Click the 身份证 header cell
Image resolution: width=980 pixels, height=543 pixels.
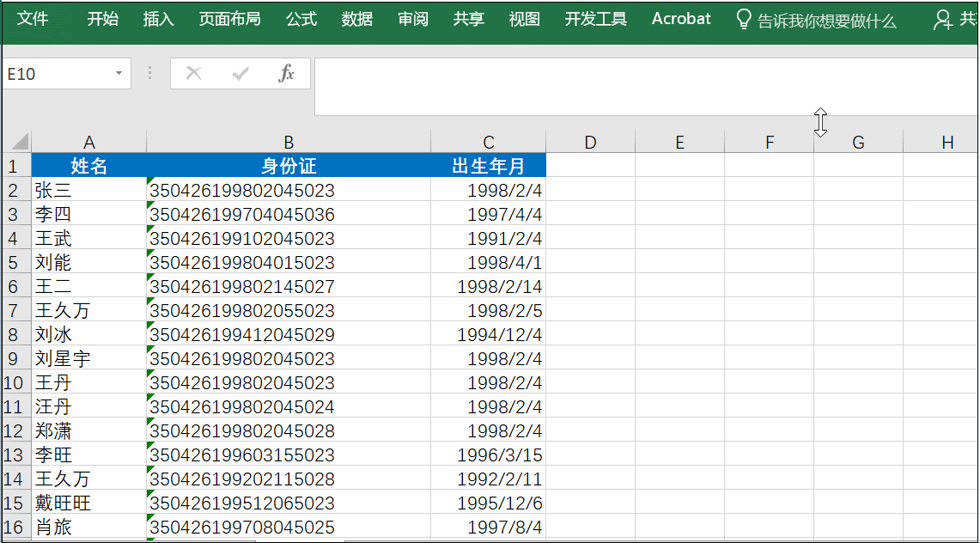click(x=289, y=166)
